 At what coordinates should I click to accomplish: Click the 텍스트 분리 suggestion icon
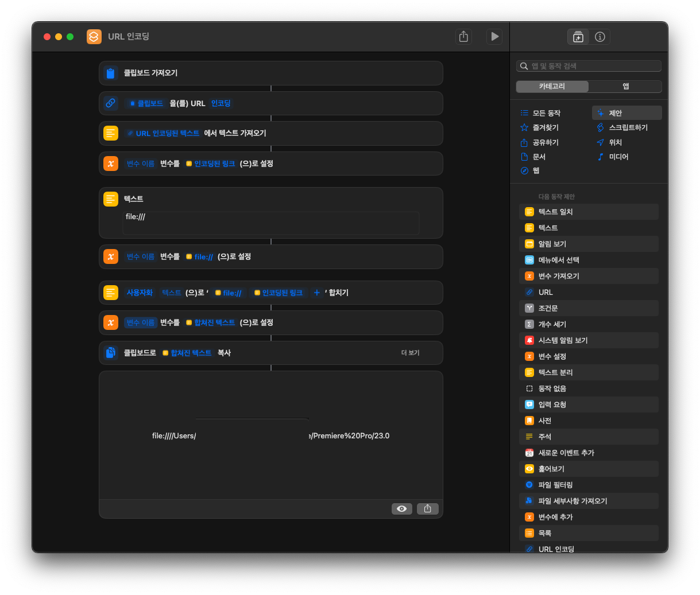click(529, 372)
